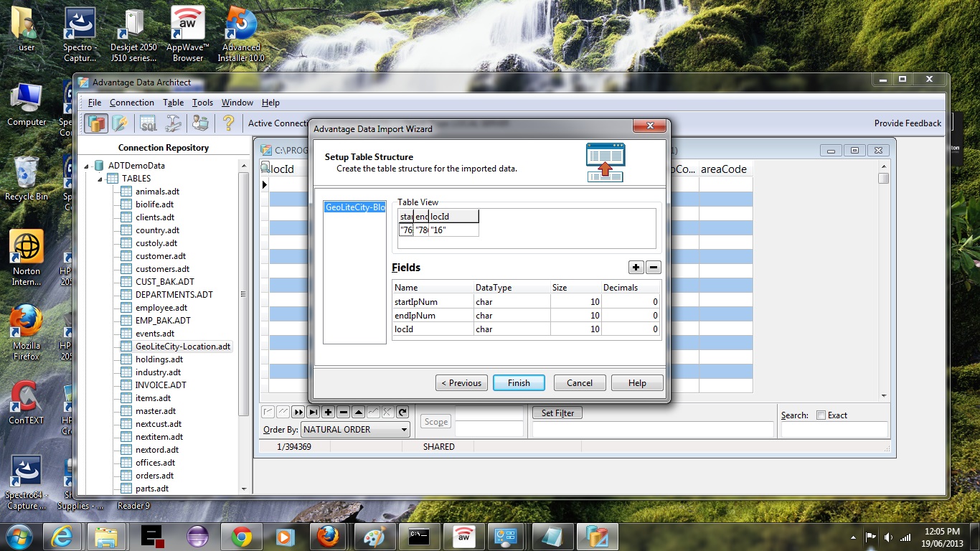Click the Set Filter button
The width and height of the screenshot is (980, 551).
point(557,413)
